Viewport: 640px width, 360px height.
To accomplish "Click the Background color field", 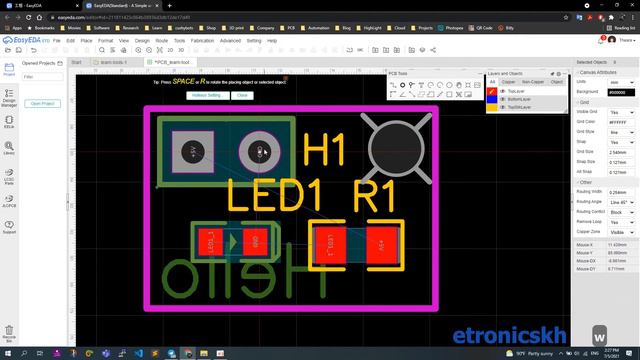I will coord(621,92).
